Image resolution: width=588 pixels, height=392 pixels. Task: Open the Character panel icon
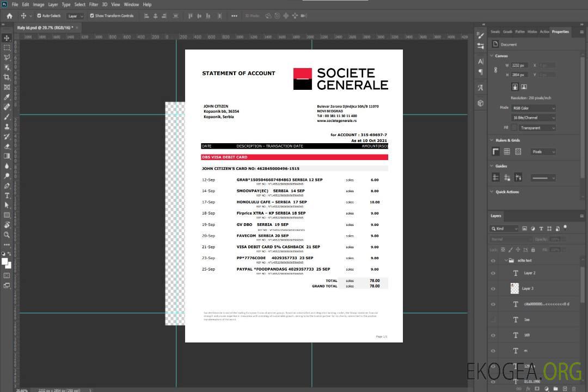click(480, 61)
